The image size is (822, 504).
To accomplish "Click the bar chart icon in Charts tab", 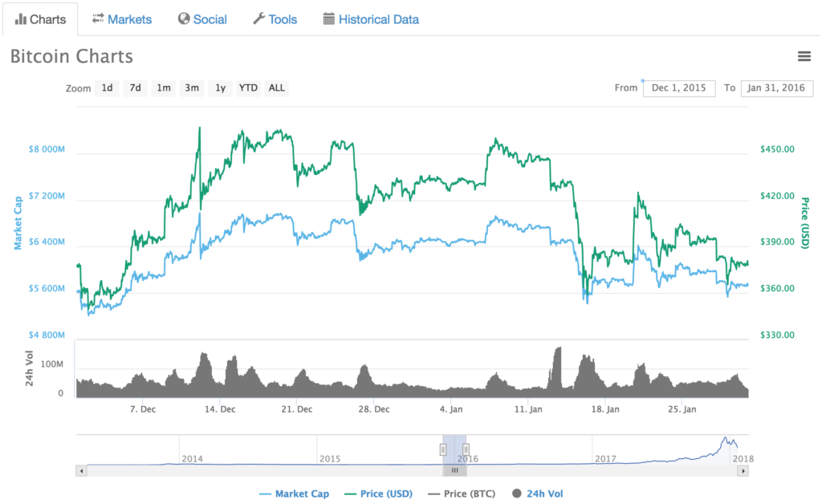I will (20, 19).
